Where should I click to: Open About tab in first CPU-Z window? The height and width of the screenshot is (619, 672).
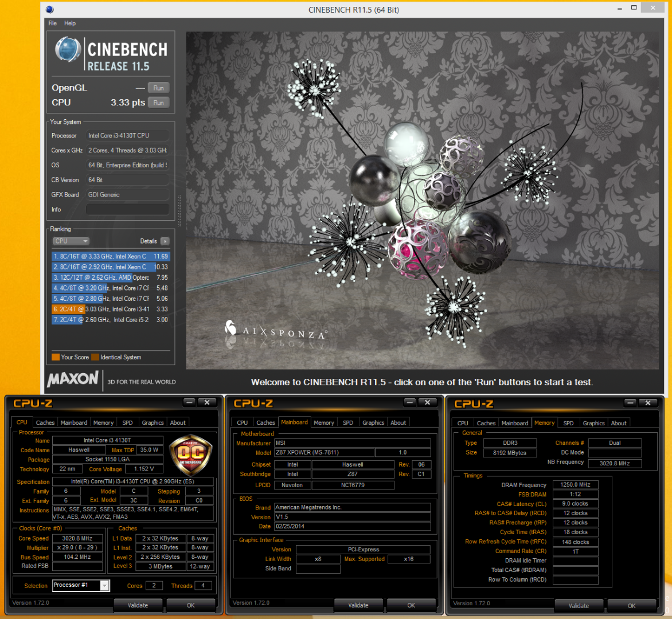point(177,422)
